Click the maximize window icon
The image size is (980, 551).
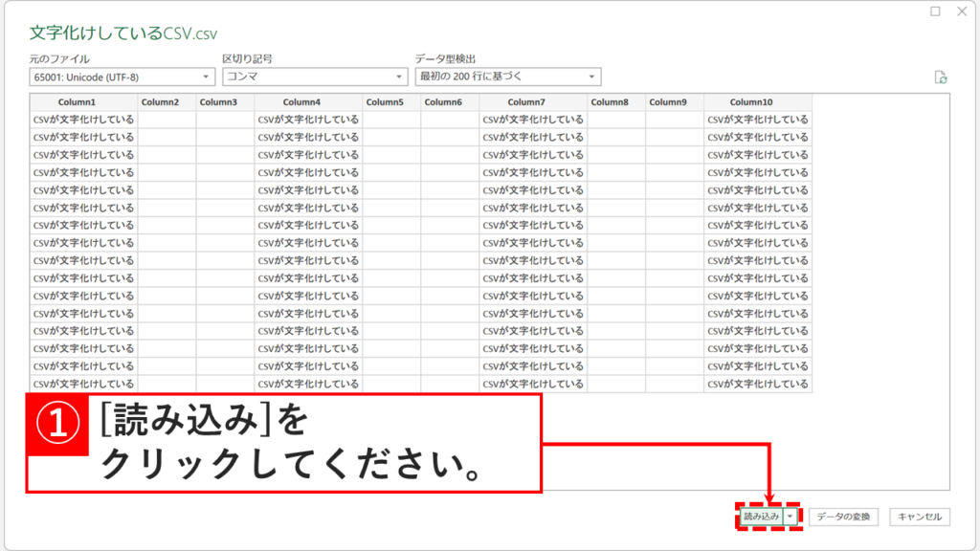point(935,12)
